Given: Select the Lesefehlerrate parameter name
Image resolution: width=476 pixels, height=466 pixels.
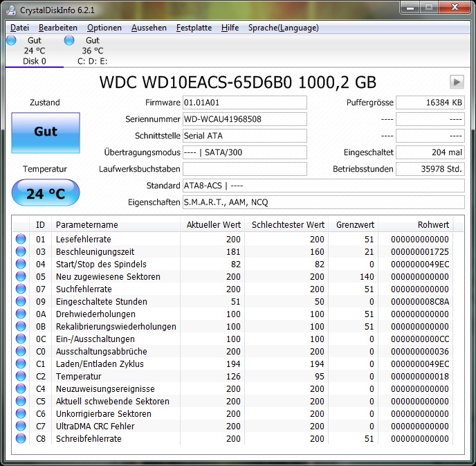Looking at the screenshot, I should pyautogui.click(x=84, y=240).
